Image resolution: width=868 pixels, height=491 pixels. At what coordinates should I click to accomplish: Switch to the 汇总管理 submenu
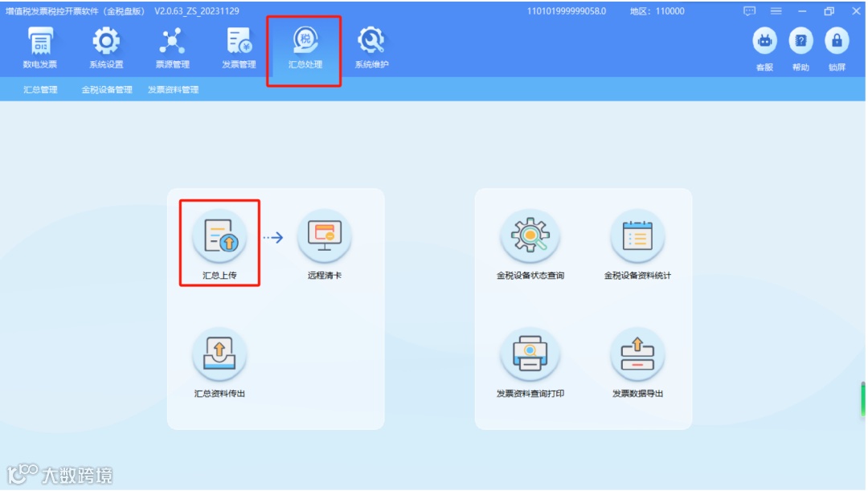40,90
